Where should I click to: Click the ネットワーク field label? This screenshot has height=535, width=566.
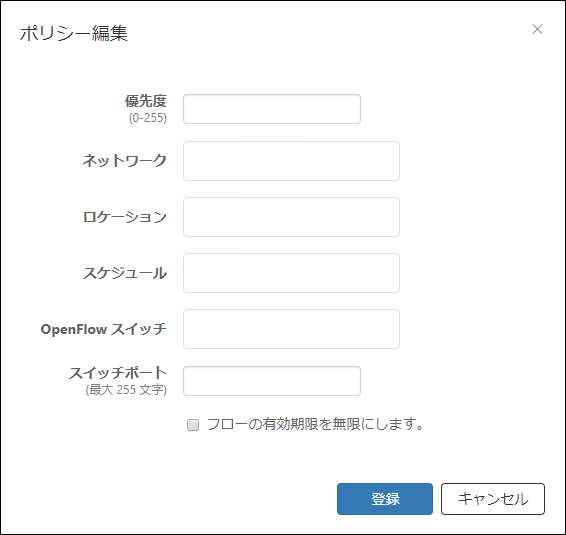tap(125, 160)
